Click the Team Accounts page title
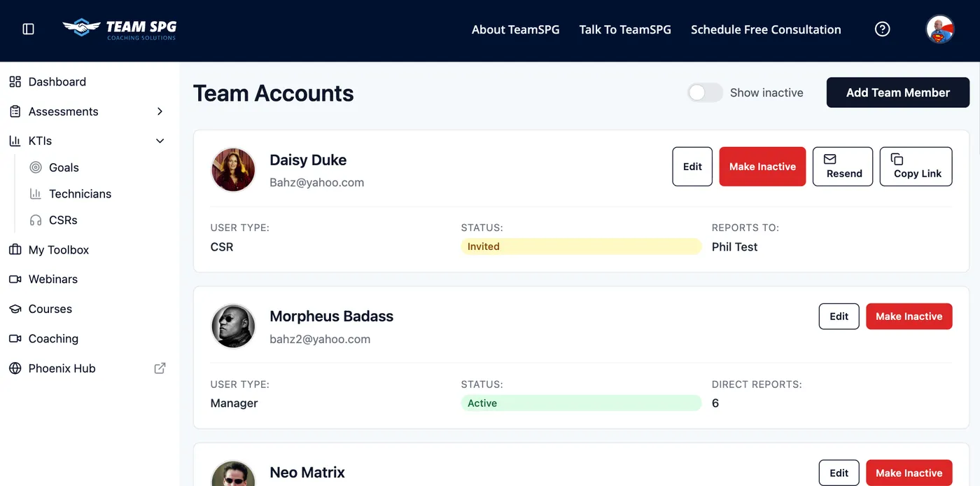Viewport: 980px width, 486px height. (274, 93)
